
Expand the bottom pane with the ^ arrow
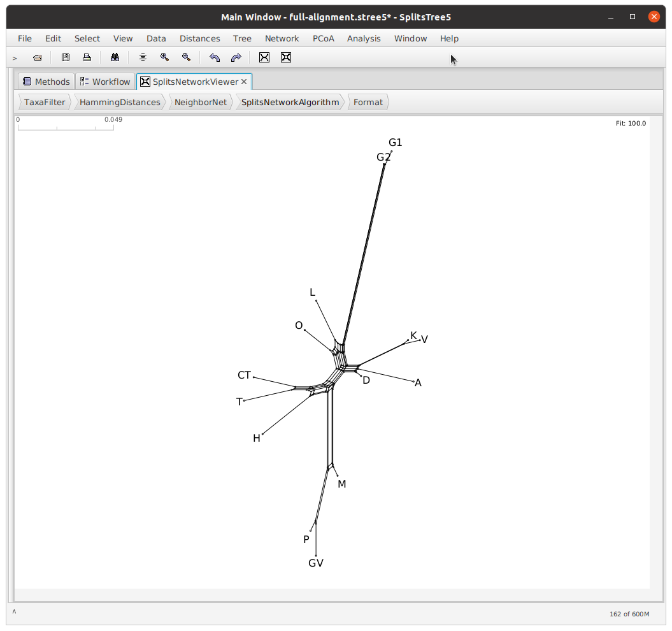pos(14,612)
